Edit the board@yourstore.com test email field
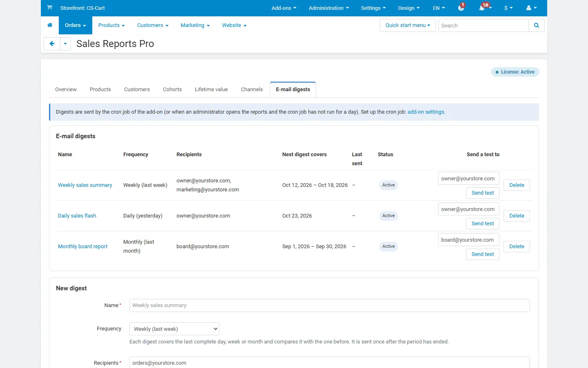 [x=469, y=240]
